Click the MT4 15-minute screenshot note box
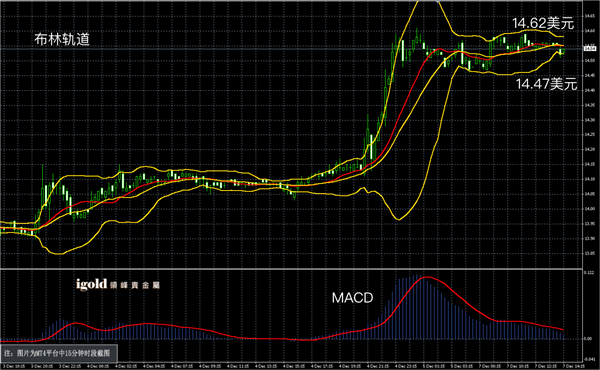Viewport: 600px width, 370px height. tap(59, 353)
